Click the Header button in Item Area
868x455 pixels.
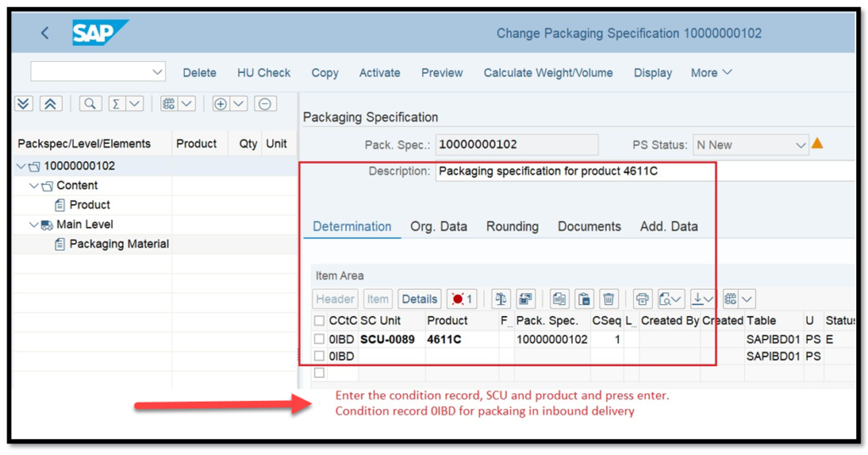point(335,299)
